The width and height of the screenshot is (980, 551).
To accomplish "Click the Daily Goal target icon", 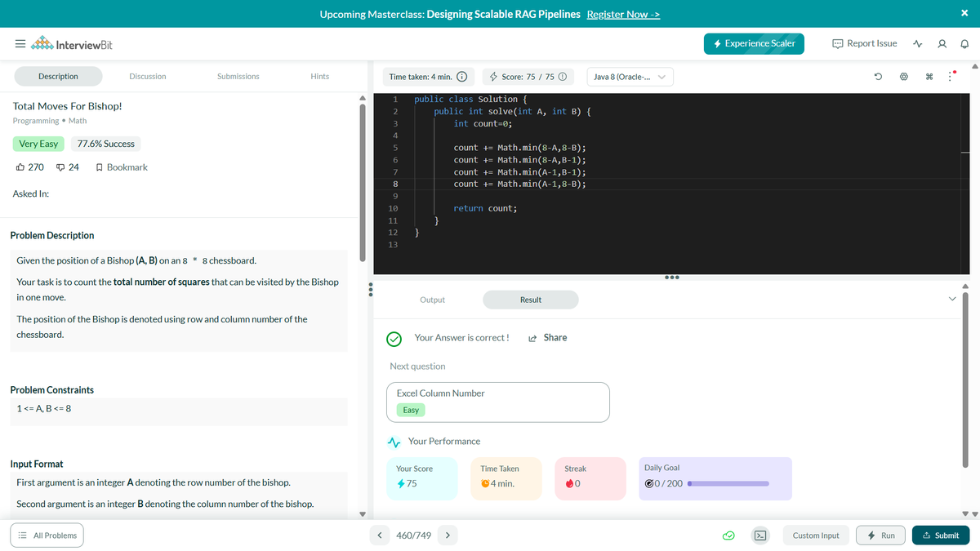I will [648, 483].
